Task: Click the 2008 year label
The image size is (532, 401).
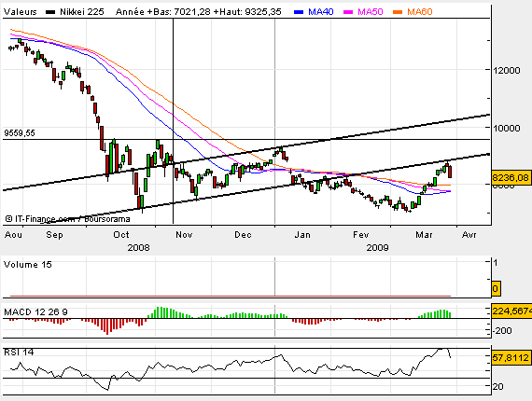Action: click(x=138, y=248)
